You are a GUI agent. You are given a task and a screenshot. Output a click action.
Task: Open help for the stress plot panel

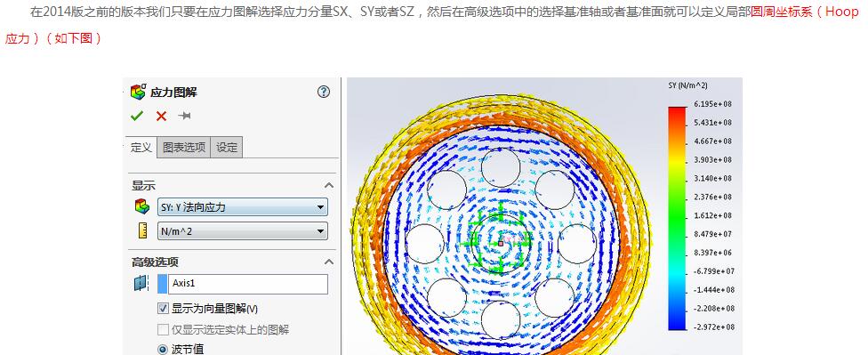324,92
